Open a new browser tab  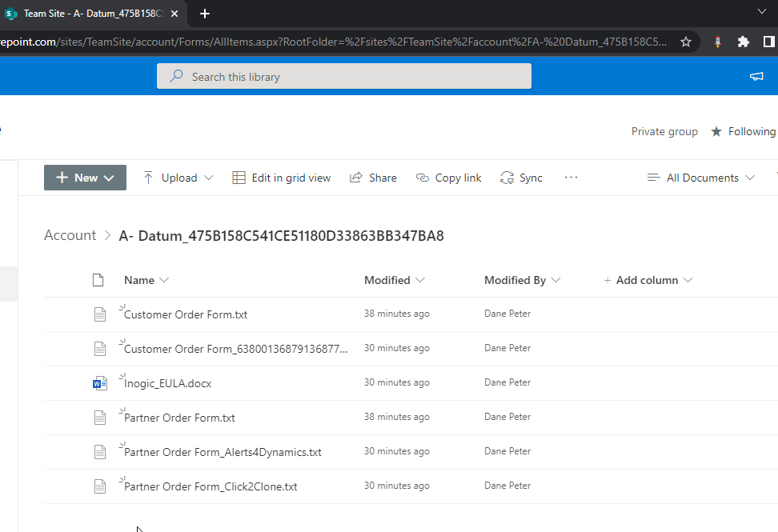[x=204, y=14]
